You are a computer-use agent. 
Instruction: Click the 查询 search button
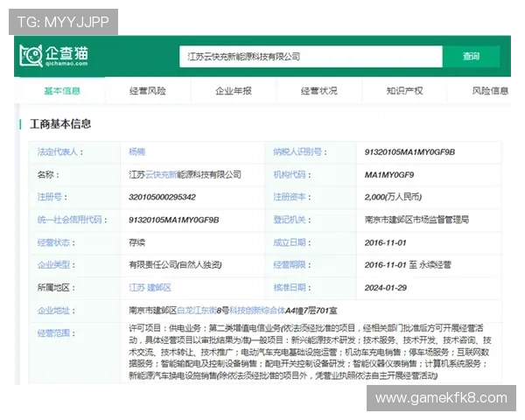point(471,56)
